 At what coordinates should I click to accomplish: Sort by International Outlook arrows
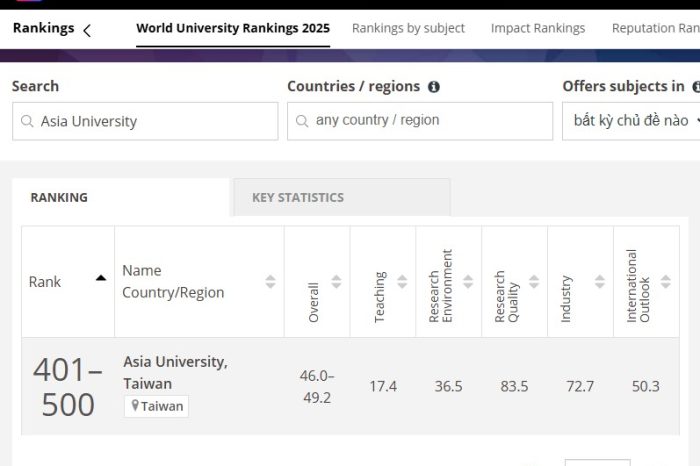pos(666,282)
